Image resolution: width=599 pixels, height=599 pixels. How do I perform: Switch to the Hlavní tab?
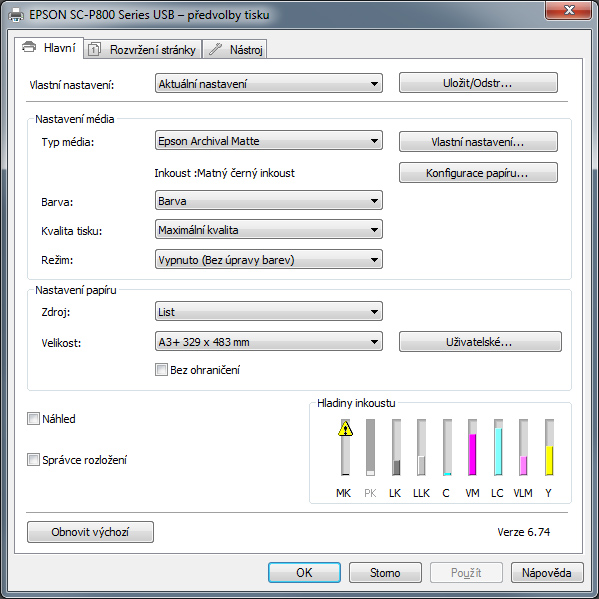click(49, 48)
